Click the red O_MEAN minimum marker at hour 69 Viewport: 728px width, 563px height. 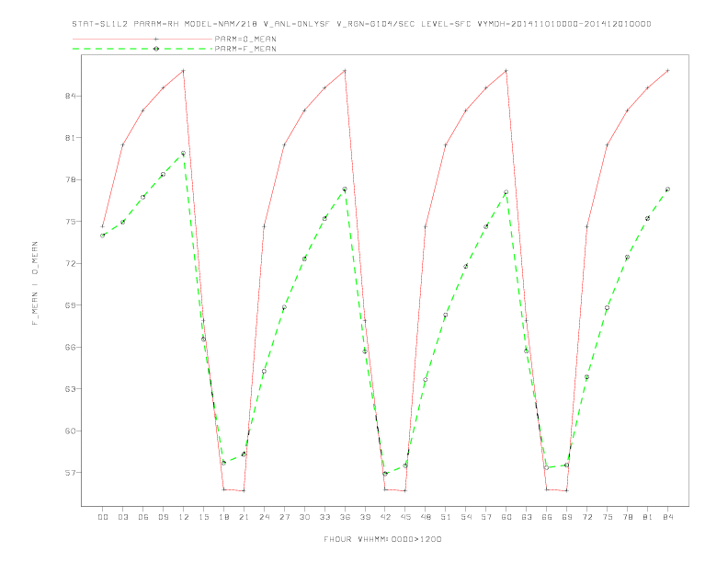[566, 490]
